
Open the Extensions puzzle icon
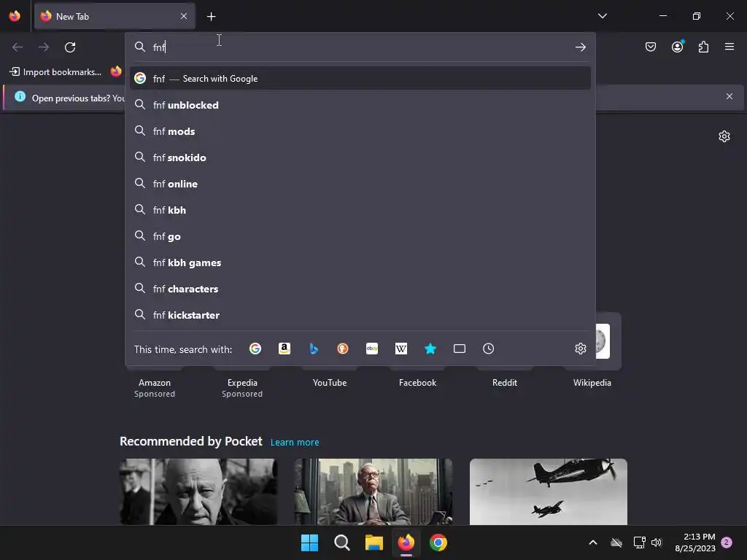coord(703,47)
